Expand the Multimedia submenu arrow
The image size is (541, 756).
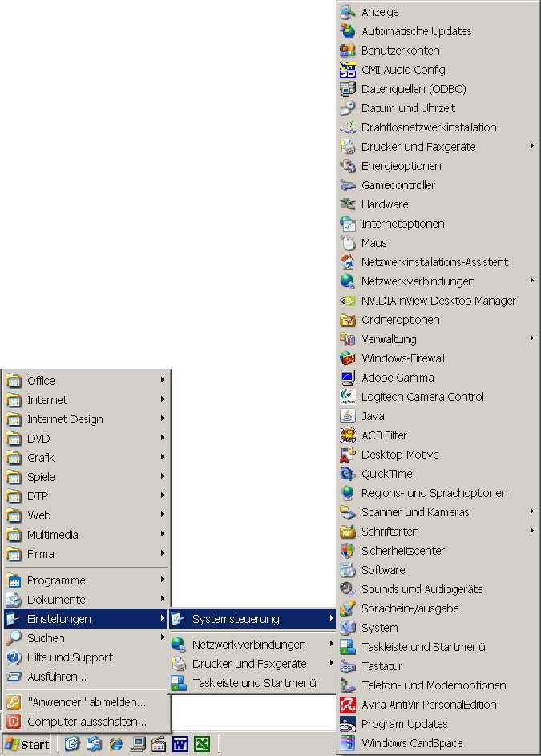click(163, 534)
